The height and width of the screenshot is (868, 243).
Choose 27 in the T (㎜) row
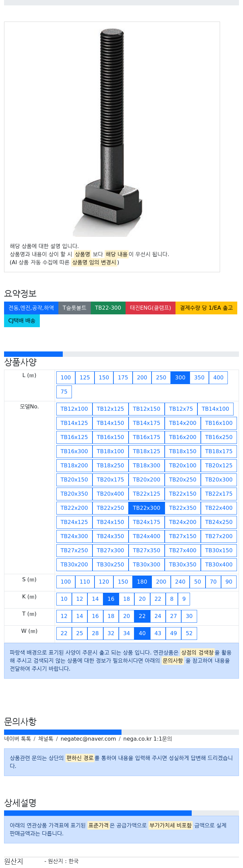tap(173, 616)
